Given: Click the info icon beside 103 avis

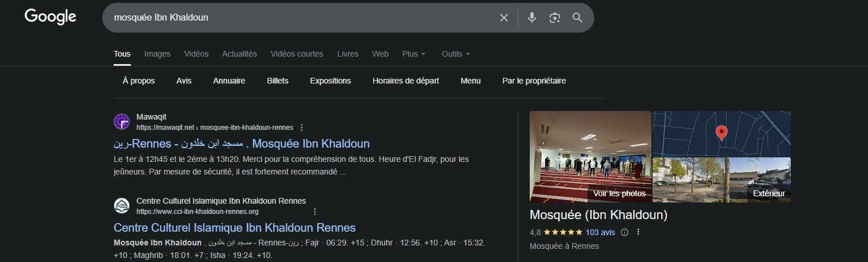Looking at the screenshot, I should [625, 232].
